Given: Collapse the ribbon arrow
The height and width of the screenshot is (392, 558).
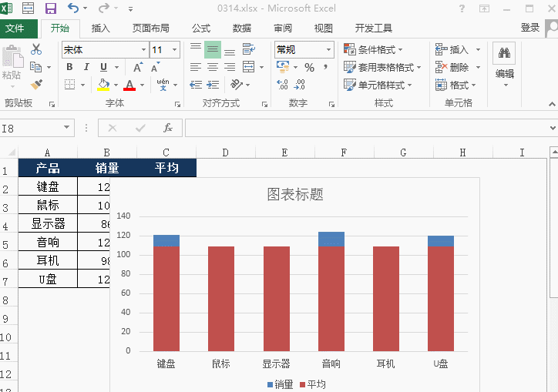Looking at the screenshot, I should pyautogui.click(x=552, y=104).
